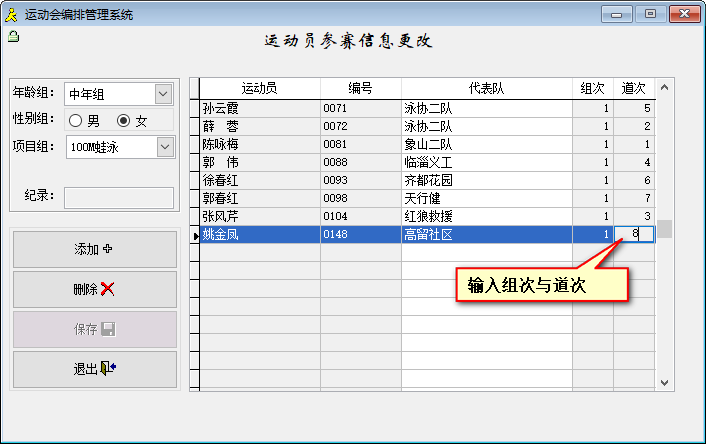Click the 编号 number column header

pos(360,88)
